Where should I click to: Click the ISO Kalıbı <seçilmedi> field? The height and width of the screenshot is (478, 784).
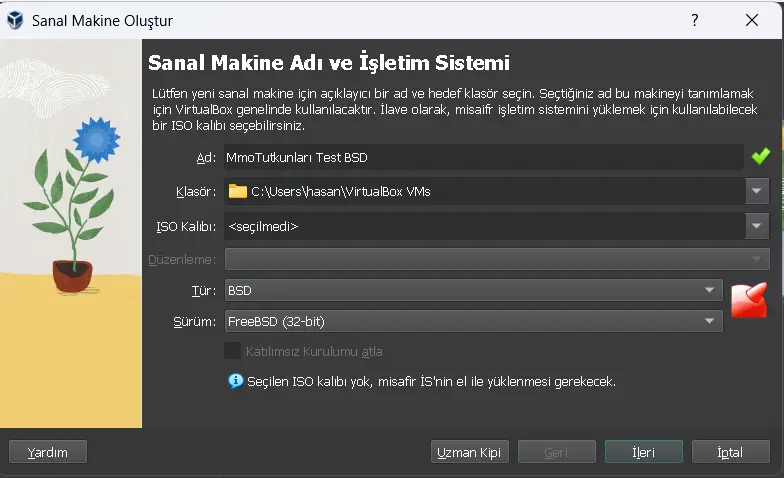tap(484, 226)
